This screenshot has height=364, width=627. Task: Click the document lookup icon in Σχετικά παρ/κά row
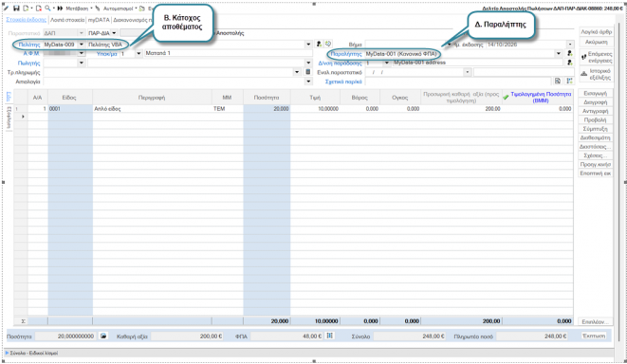(558, 82)
